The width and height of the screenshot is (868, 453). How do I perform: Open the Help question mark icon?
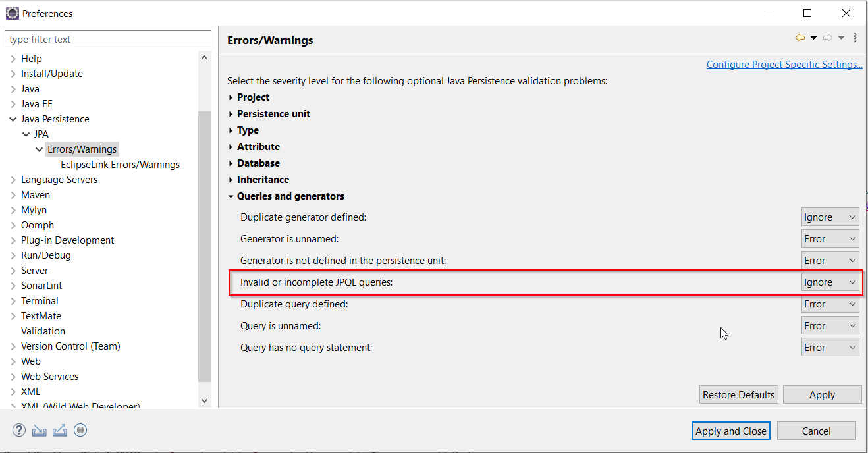pyautogui.click(x=18, y=431)
